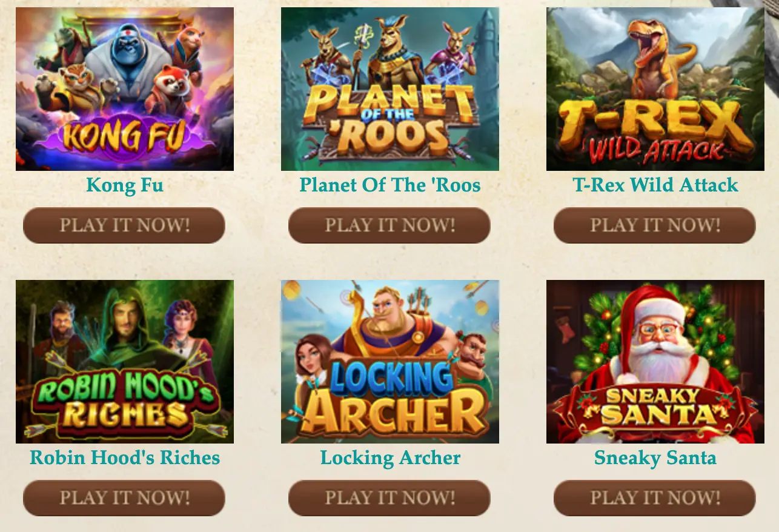Click the Kong Fu title link
Image resolution: width=779 pixels, height=532 pixels.
[125, 185]
